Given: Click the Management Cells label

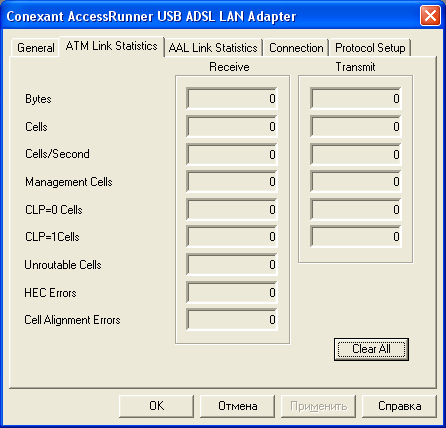Looking at the screenshot, I should point(69,182).
